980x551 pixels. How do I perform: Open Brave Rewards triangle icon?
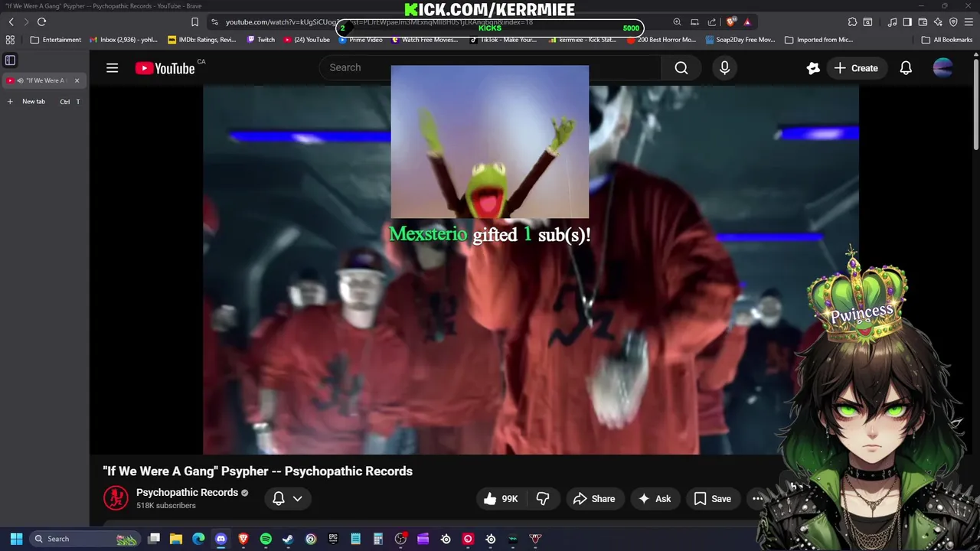[x=747, y=22]
